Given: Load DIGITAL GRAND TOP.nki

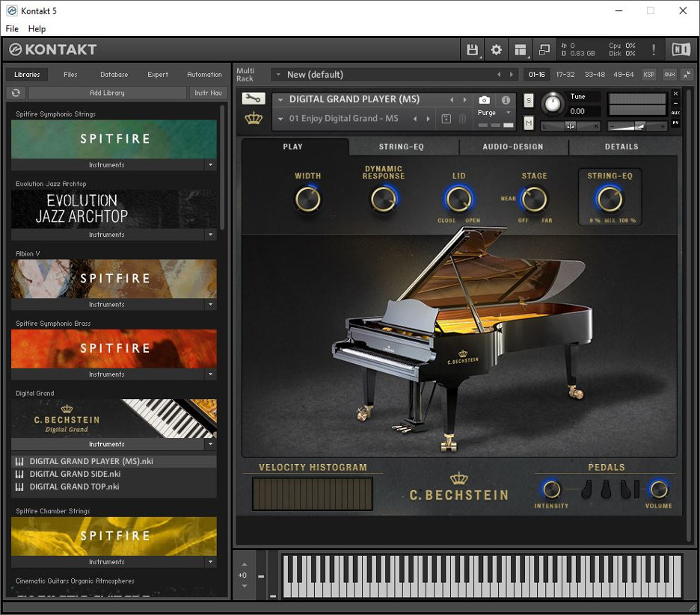Looking at the screenshot, I should (114, 486).
